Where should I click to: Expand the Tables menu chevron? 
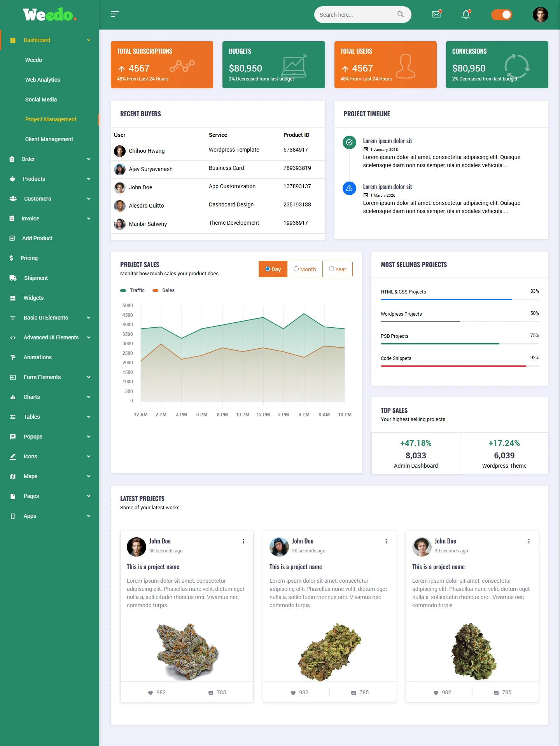[x=89, y=417]
